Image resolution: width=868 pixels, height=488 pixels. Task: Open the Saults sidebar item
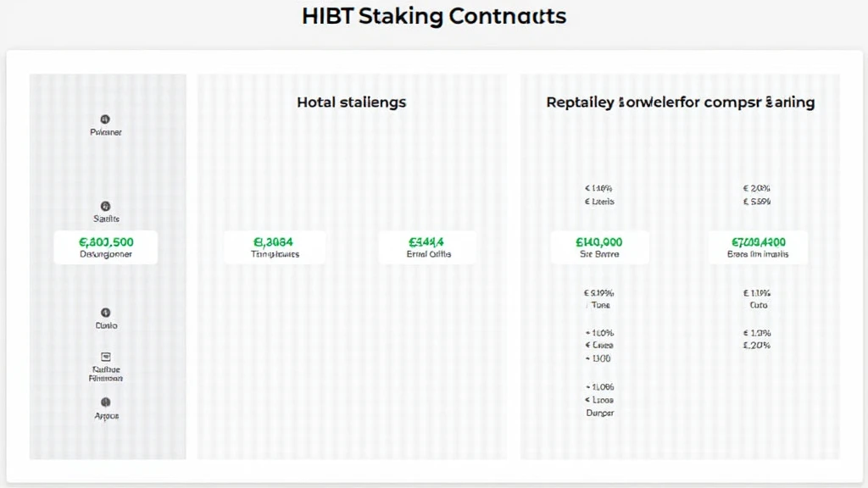(106, 219)
